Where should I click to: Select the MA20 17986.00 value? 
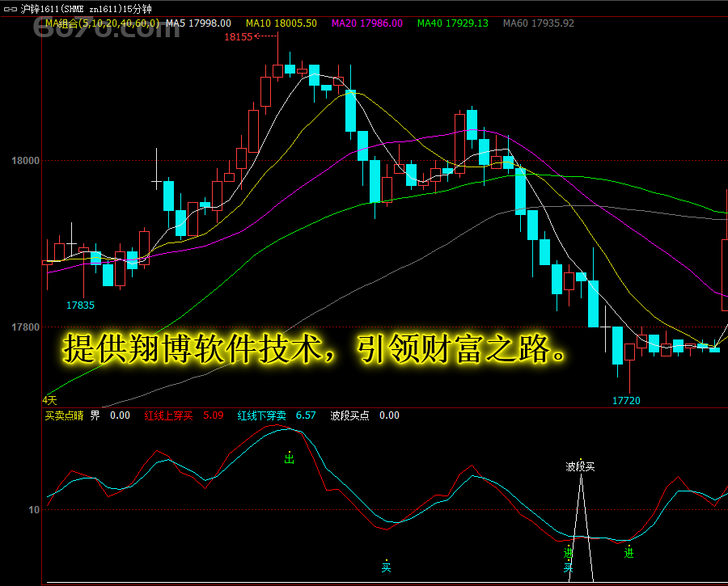click(366, 23)
